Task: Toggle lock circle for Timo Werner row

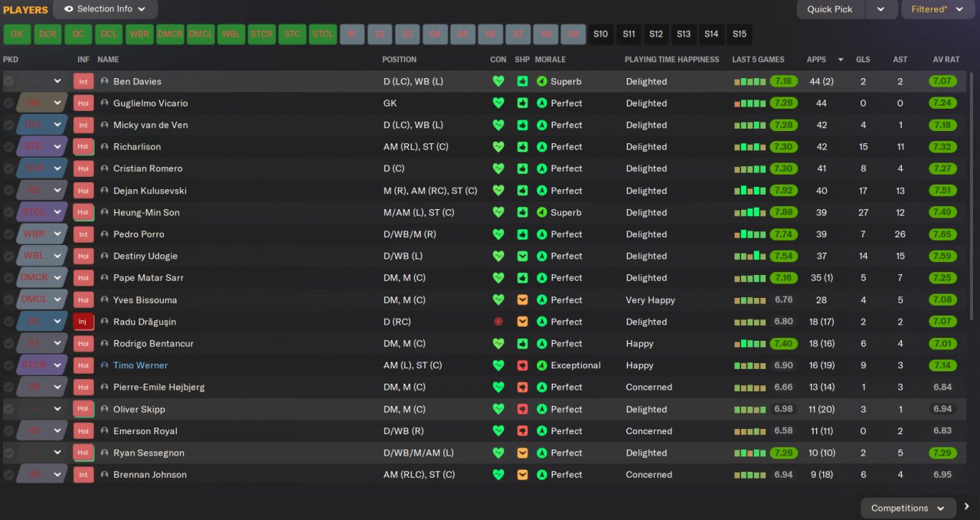Action: tap(8, 365)
